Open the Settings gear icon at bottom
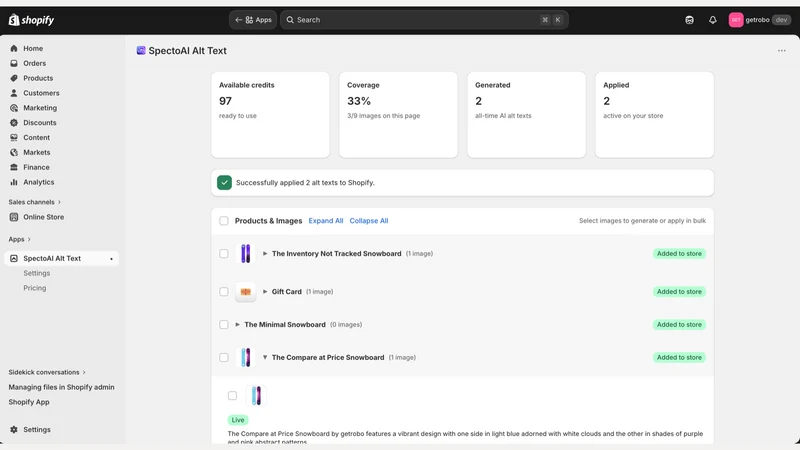 (x=14, y=429)
